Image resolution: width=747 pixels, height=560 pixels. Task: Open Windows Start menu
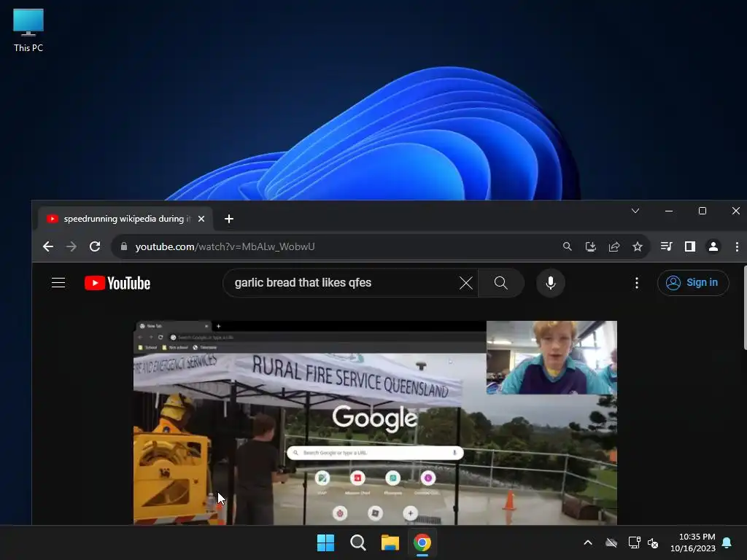coord(326,542)
